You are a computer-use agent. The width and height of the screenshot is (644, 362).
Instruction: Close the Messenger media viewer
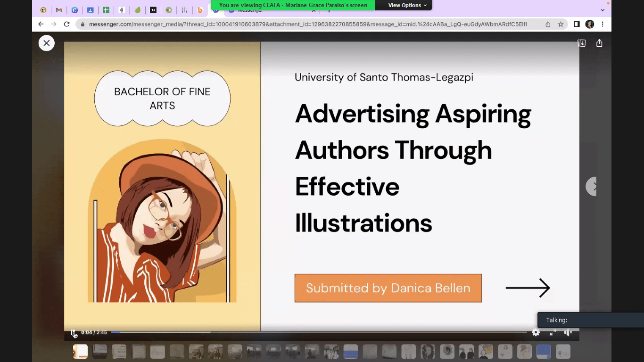point(46,43)
